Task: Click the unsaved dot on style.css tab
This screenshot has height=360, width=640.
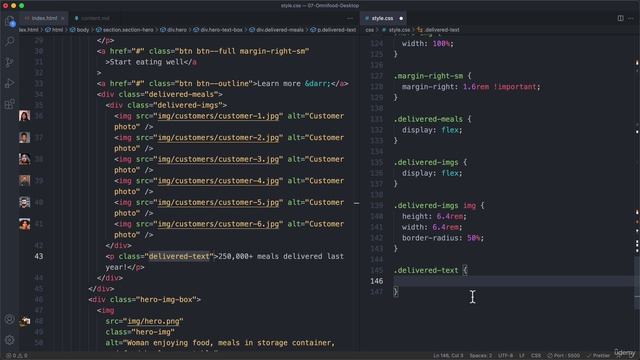Action: click(401, 18)
